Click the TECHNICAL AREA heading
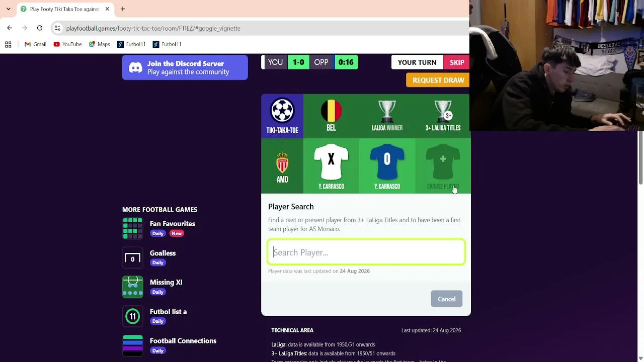The image size is (644, 362). [292, 330]
